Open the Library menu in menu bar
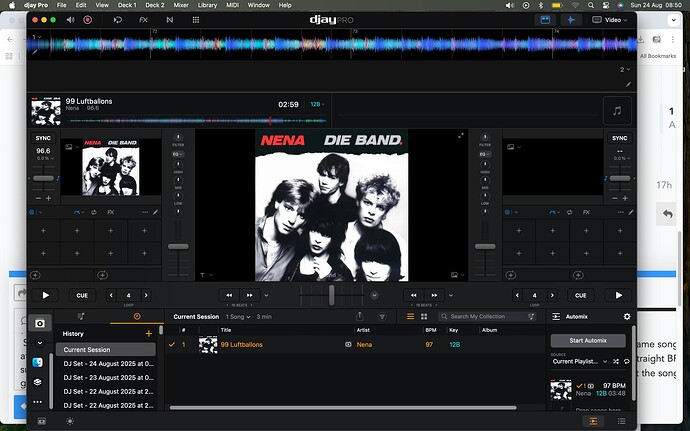The width and height of the screenshot is (690, 431). tap(207, 5)
